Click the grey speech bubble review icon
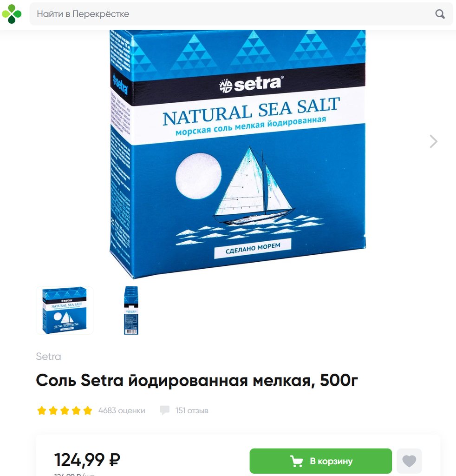The height and width of the screenshot is (476, 456). click(165, 410)
